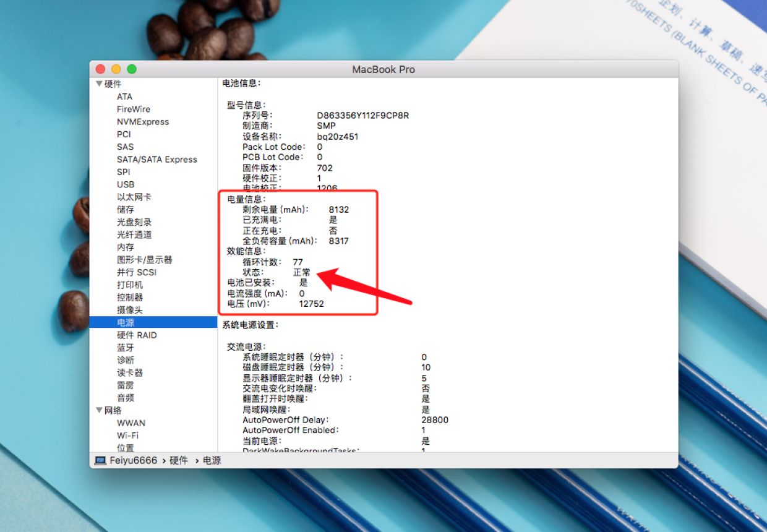Open 硬件 RAID entry
This screenshot has width=767, height=532.
point(137,335)
